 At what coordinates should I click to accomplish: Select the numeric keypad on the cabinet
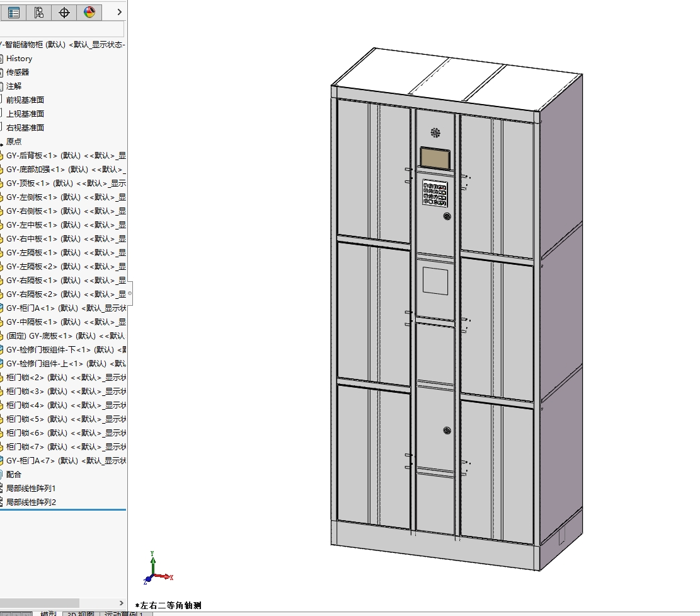[435, 193]
